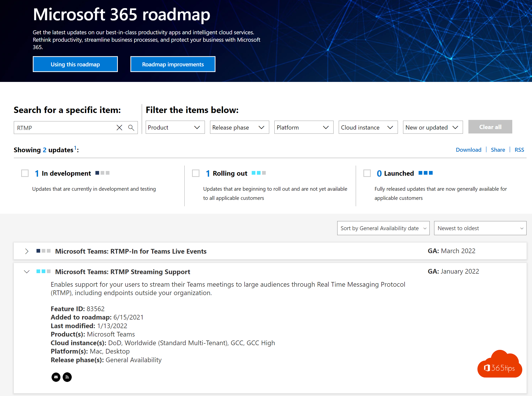Click the In development label

click(66, 173)
